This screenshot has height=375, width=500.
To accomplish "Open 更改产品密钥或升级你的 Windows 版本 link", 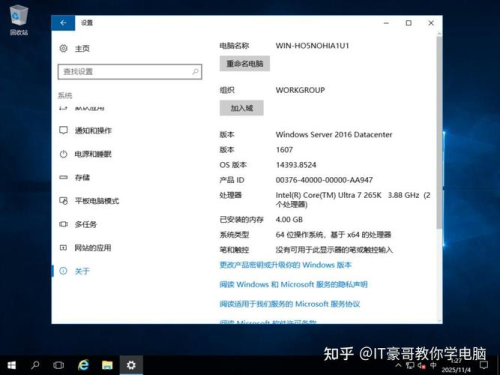I will point(286,265).
